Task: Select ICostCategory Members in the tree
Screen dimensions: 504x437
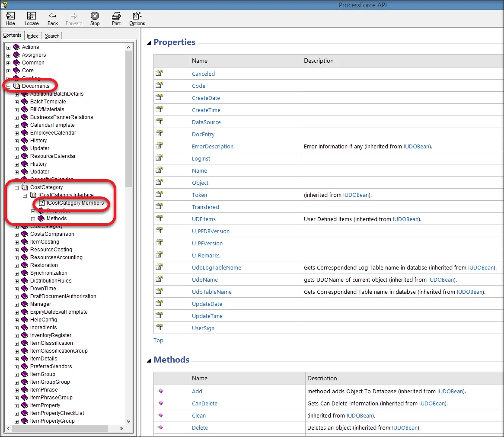Action: pos(75,203)
